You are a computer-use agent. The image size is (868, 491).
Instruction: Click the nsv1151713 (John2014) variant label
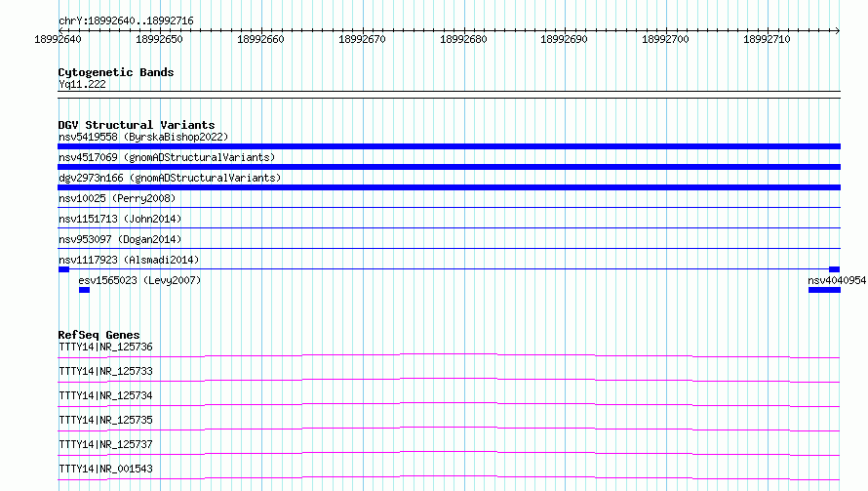120,219
